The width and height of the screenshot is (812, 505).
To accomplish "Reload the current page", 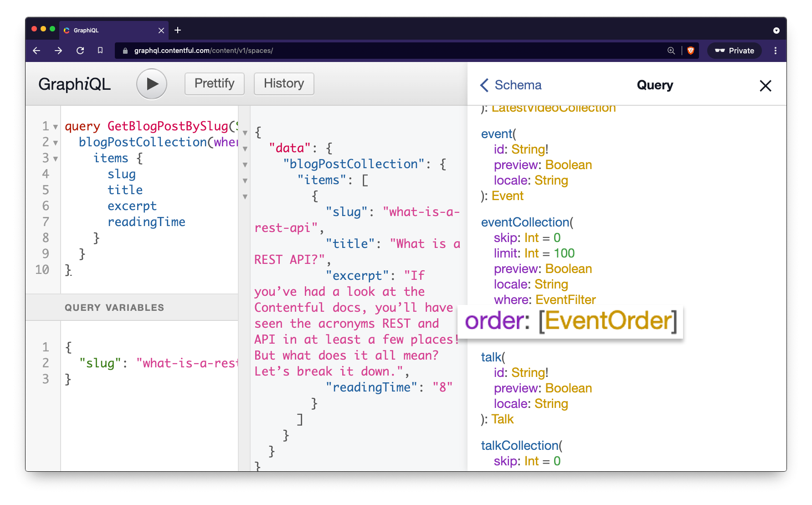I will pyautogui.click(x=80, y=51).
